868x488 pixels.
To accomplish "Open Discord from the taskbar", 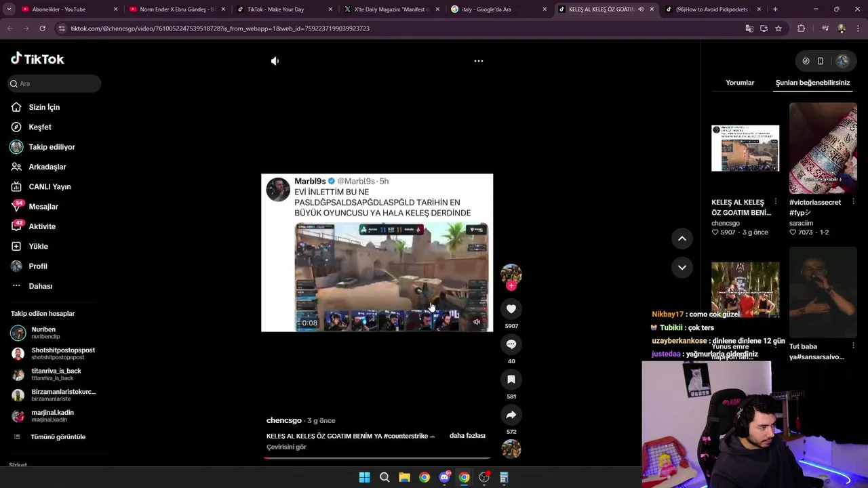I will coord(444,477).
